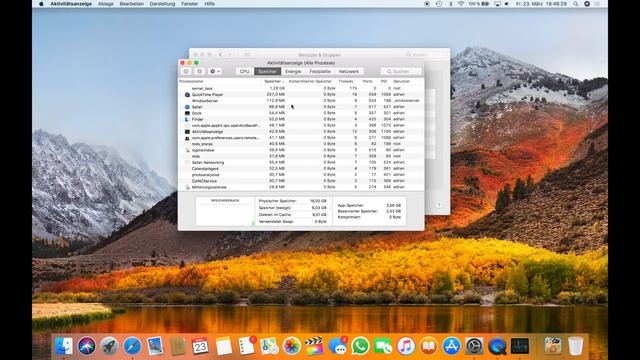Open the Bearbeiten menu
Viewport: 640px width, 360px height.
(131, 4)
